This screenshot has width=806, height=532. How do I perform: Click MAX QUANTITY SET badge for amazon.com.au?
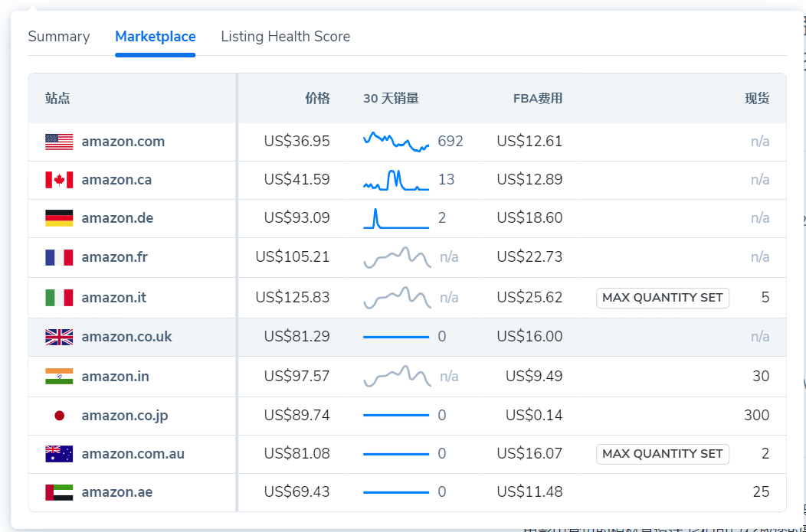tap(662, 454)
